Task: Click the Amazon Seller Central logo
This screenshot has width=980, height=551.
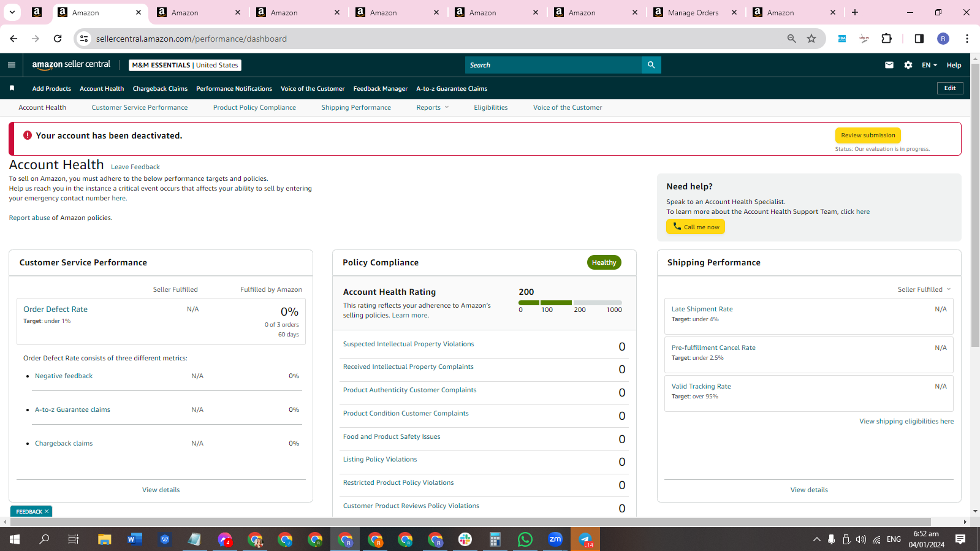Action: point(71,65)
